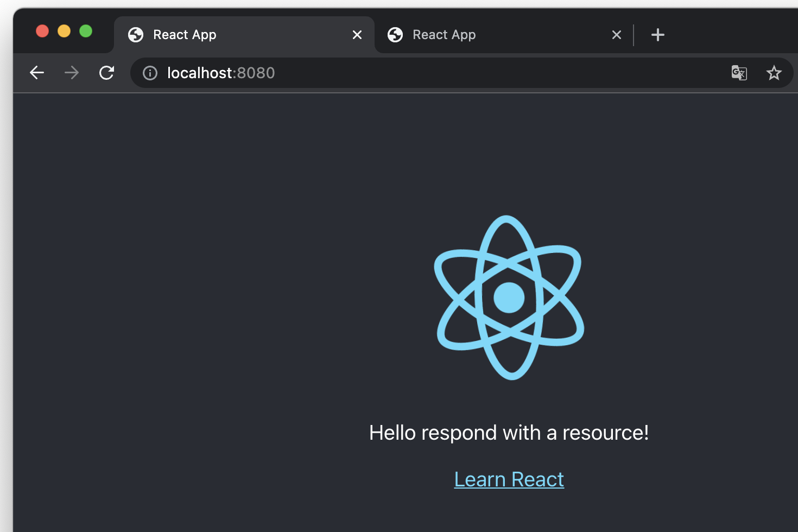This screenshot has width=798, height=532.
Task: Minimize the window with the yellow button
Action: click(x=64, y=31)
